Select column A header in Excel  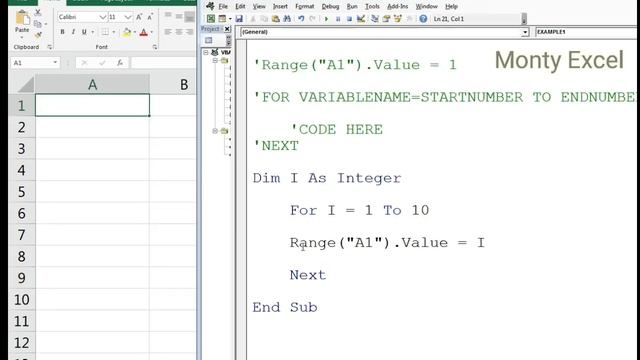coord(92,84)
